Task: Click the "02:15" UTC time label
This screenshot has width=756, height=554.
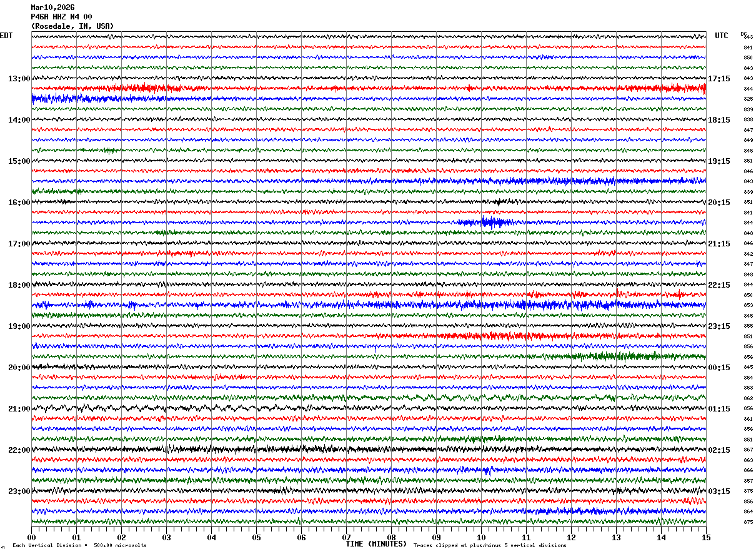Action: [719, 450]
